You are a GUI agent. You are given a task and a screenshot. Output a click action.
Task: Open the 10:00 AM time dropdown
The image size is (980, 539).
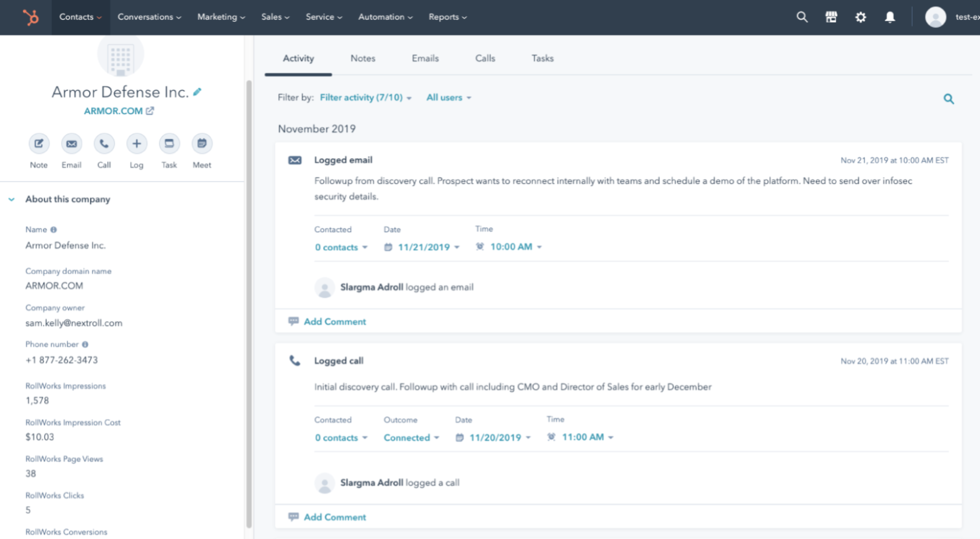509,247
